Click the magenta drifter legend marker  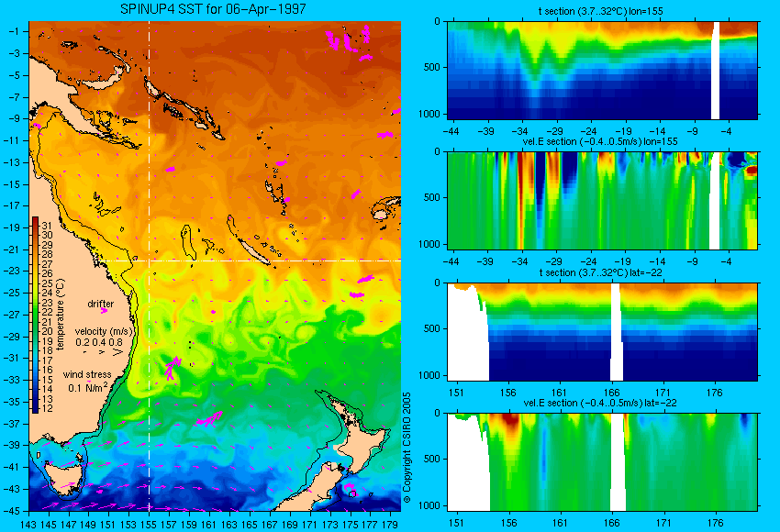(x=104, y=311)
